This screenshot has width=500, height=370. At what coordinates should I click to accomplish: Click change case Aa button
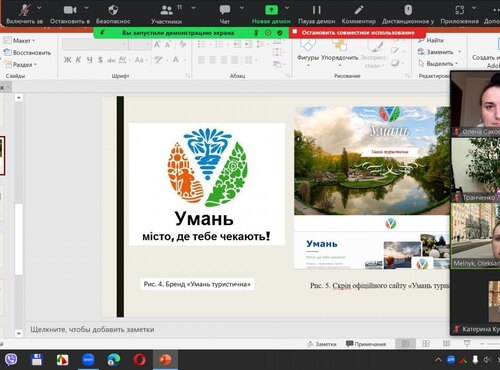[140, 60]
